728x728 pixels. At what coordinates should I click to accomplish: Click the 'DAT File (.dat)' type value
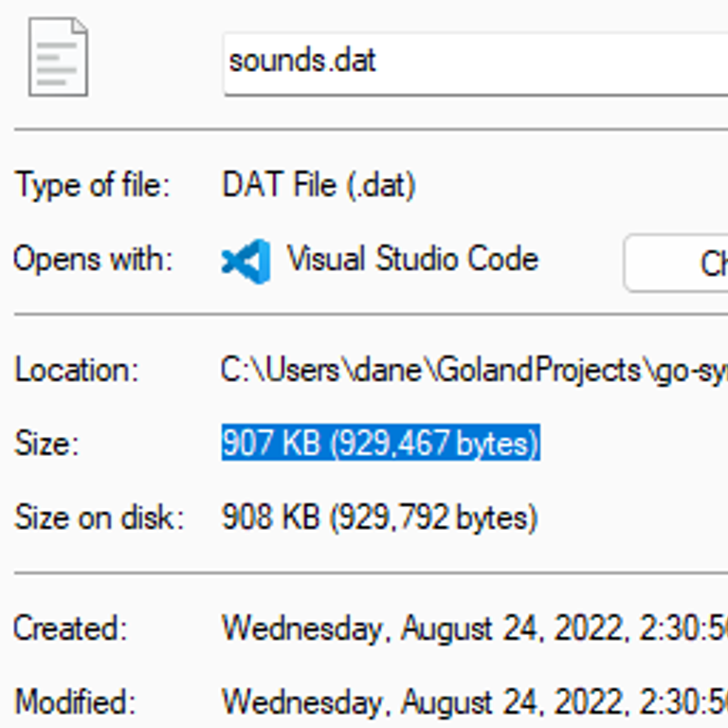click(x=318, y=185)
